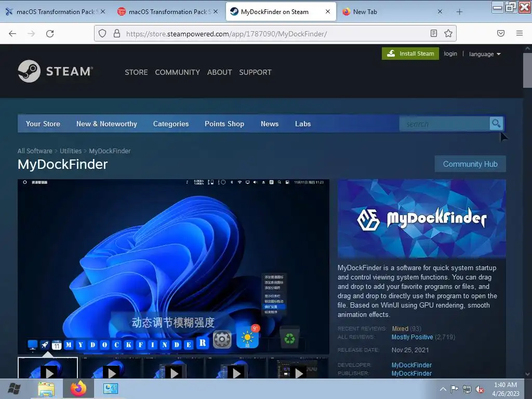Select the fifth video thumbnail
The width and height of the screenshot is (532, 399).
point(298,368)
